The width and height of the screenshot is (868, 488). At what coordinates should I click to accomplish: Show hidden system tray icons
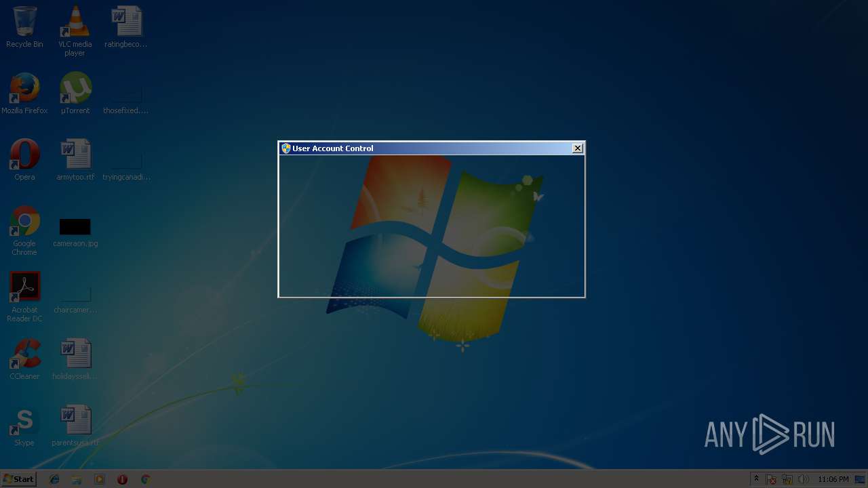click(x=756, y=479)
